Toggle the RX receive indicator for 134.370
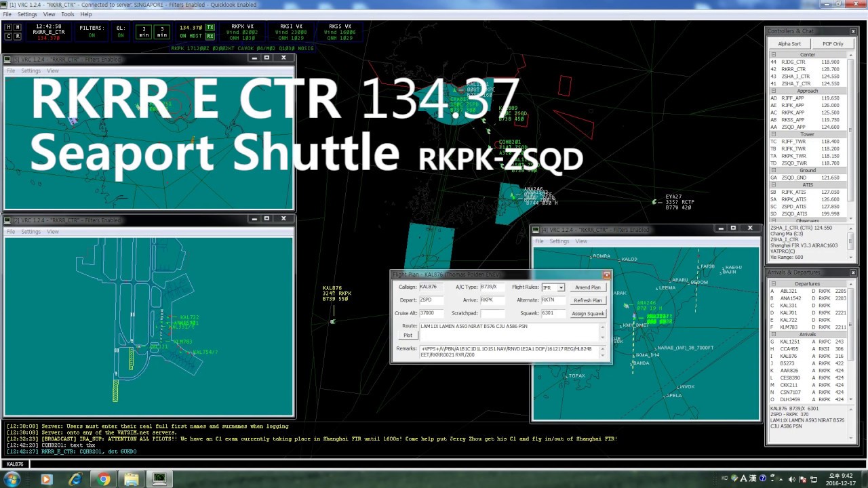The width and height of the screenshot is (868, 488). point(210,36)
